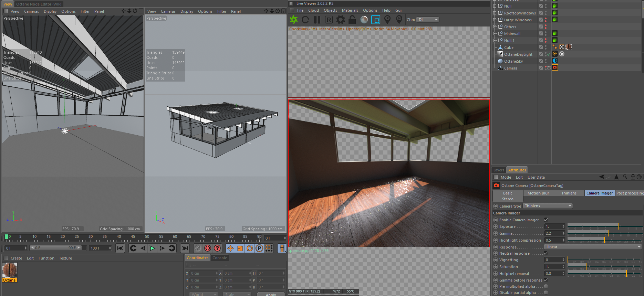
Task: Expand the RooftopWindows object group
Action: tap(495, 13)
